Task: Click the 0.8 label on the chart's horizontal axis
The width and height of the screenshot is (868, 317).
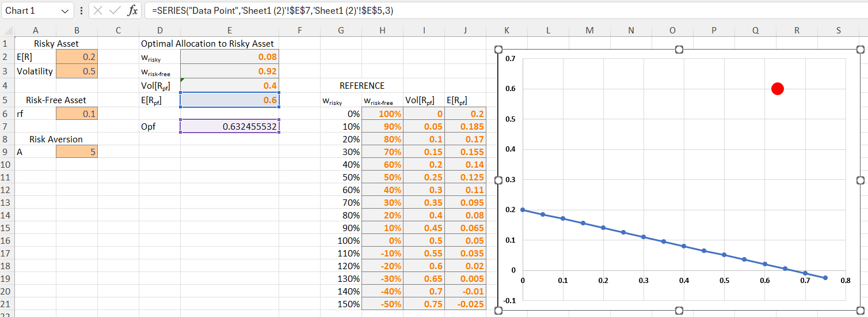Action: 845,281
